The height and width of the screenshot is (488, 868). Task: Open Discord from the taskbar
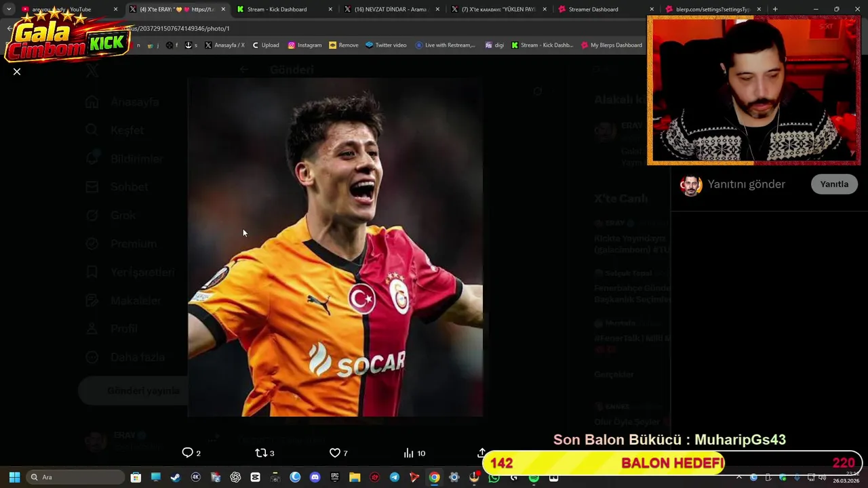pyautogui.click(x=315, y=477)
